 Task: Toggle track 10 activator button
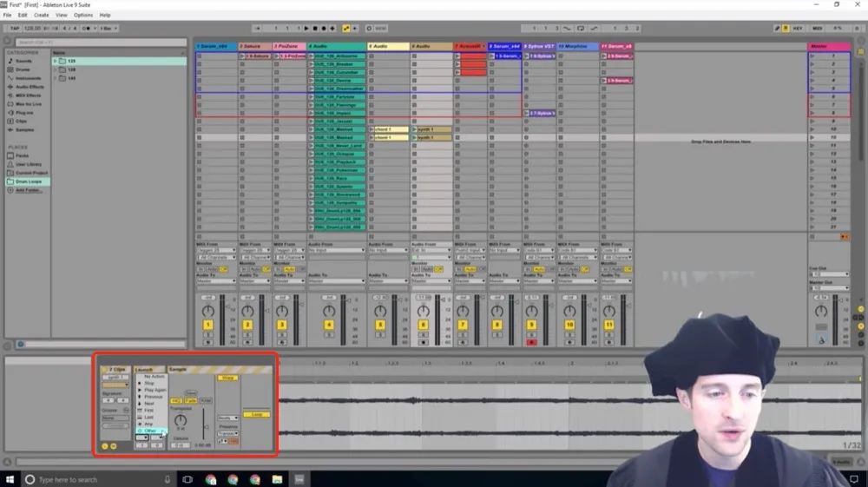point(569,325)
